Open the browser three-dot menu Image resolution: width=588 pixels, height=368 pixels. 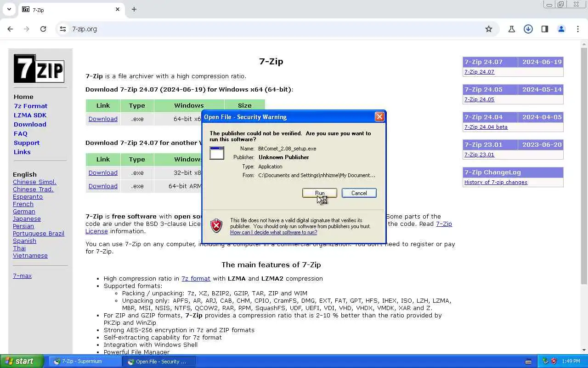point(578,29)
